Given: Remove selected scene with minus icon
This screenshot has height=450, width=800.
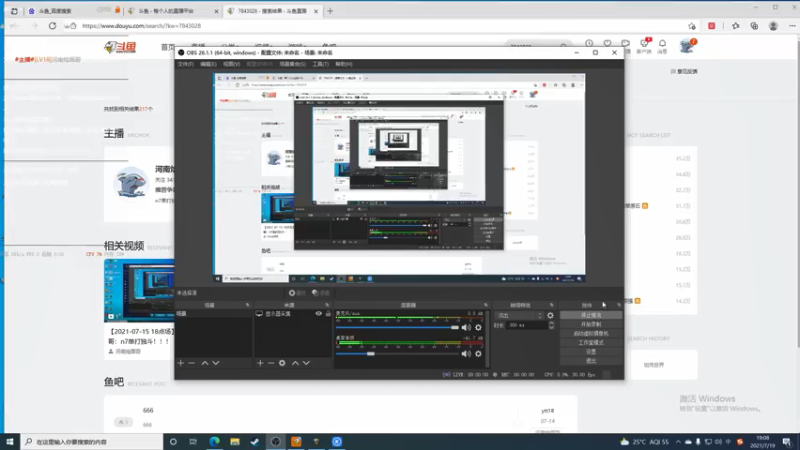Looking at the screenshot, I should pos(192,363).
